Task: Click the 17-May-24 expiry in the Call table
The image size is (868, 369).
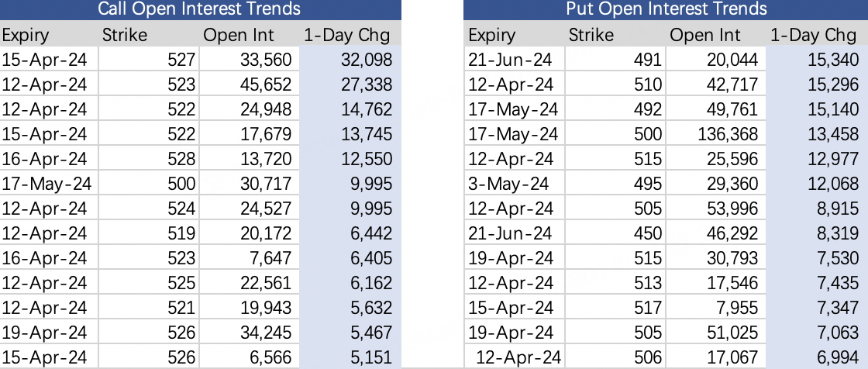Action: [46, 184]
